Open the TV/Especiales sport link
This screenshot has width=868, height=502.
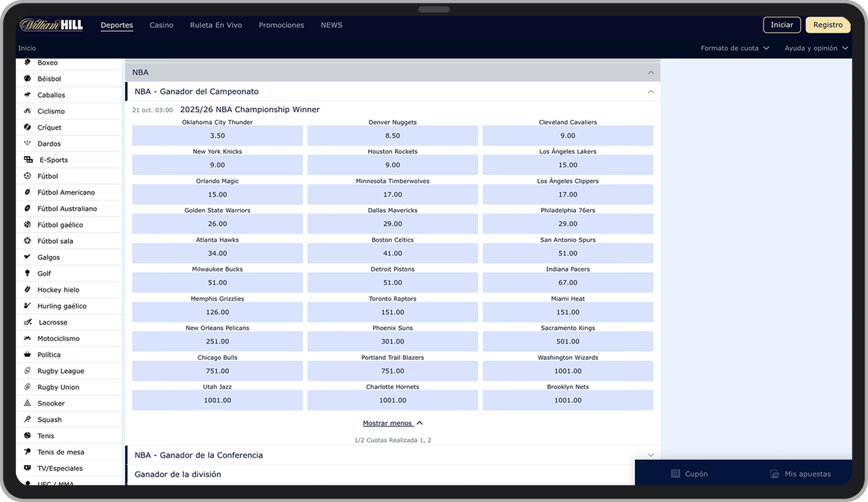pyautogui.click(x=60, y=469)
